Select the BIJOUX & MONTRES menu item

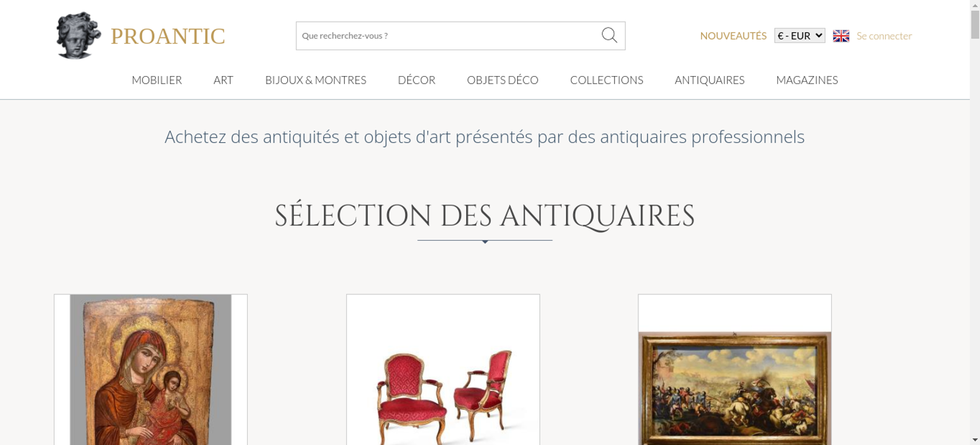(316, 80)
